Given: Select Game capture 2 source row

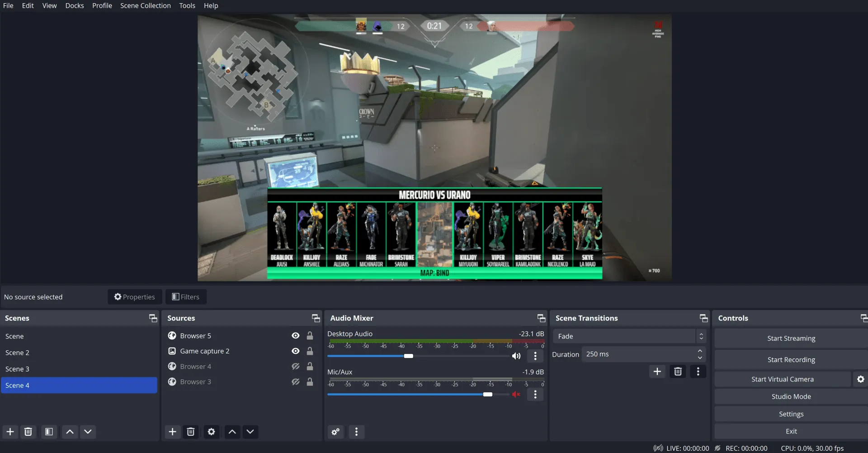Looking at the screenshot, I should 241,351.
